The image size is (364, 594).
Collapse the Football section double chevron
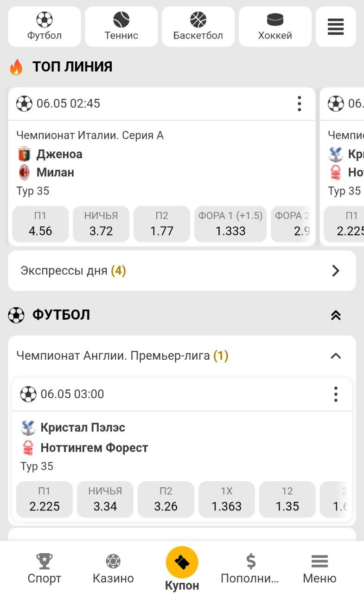[x=336, y=316]
